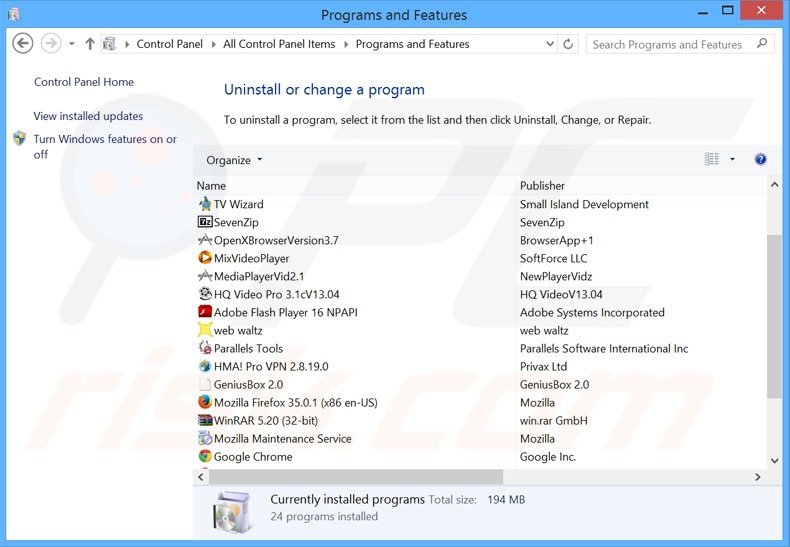Click the Programs and Features breadcrumb
Image resolution: width=790 pixels, height=547 pixels.
coord(412,44)
